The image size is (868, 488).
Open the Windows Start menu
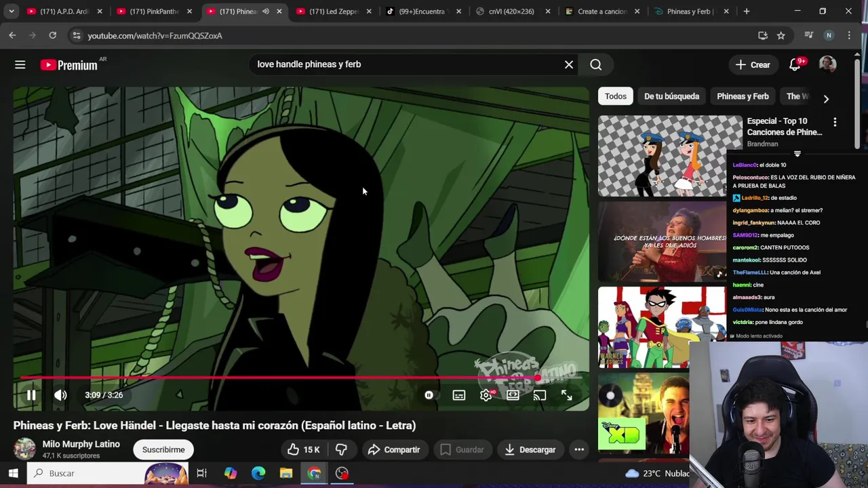[13, 473]
